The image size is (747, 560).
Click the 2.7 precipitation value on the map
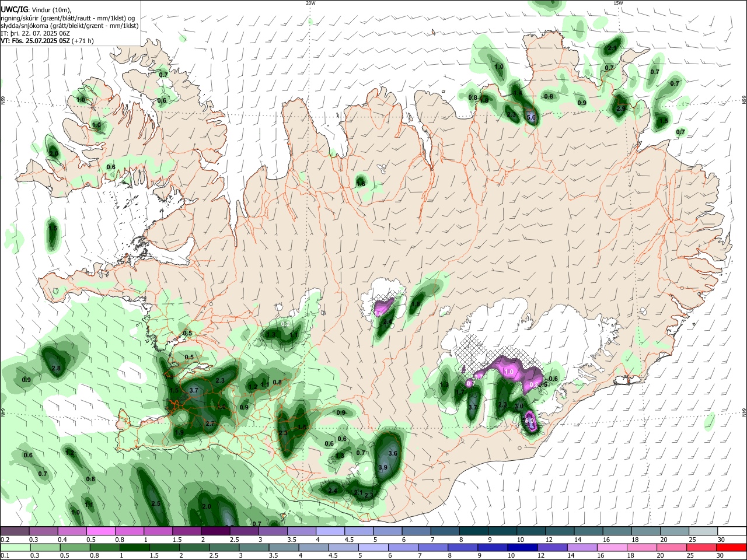(x=211, y=423)
